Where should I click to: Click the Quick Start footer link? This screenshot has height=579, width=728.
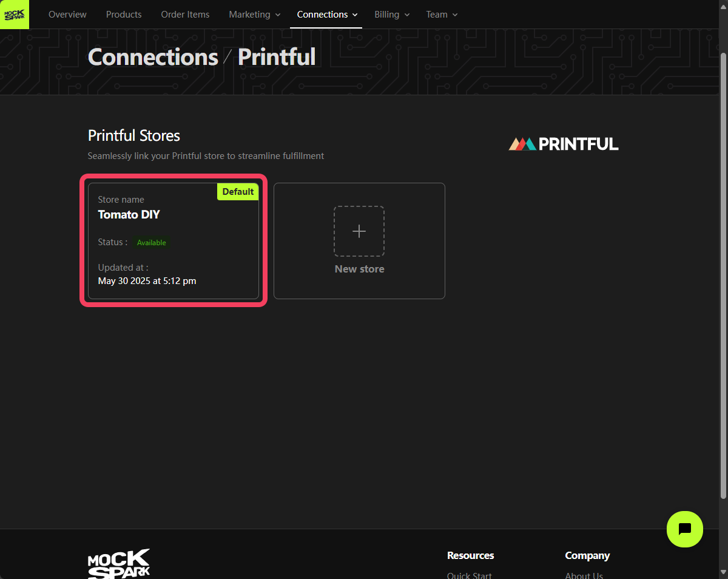pos(470,575)
